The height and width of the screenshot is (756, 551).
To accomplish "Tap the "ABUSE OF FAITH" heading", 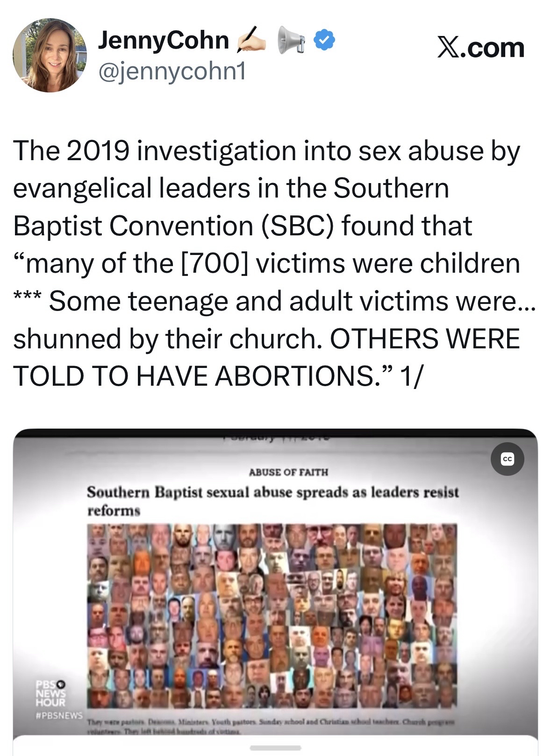I will [x=288, y=472].
